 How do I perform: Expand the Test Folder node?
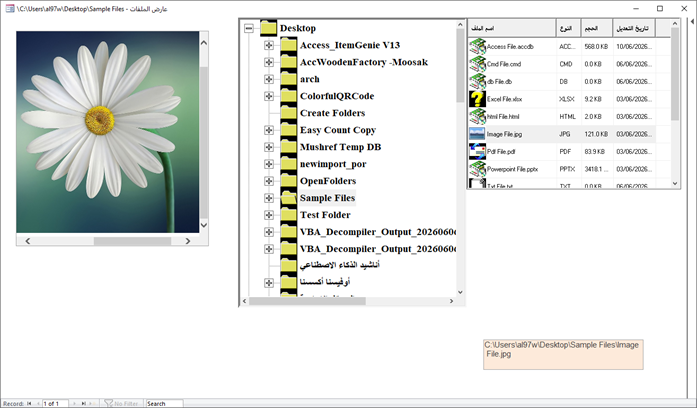pyautogui.click(x=268, y=215)
